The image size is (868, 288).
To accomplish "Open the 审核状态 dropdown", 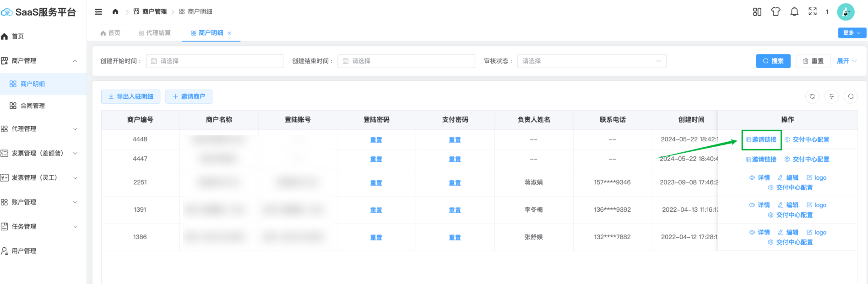I will coord(591,61).
